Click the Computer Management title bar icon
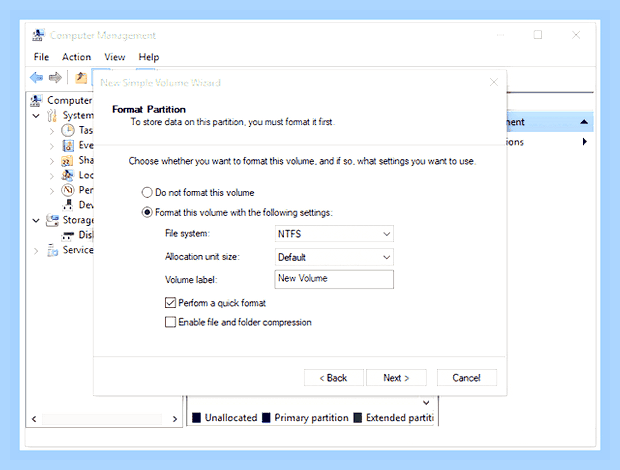 point(38,35)
